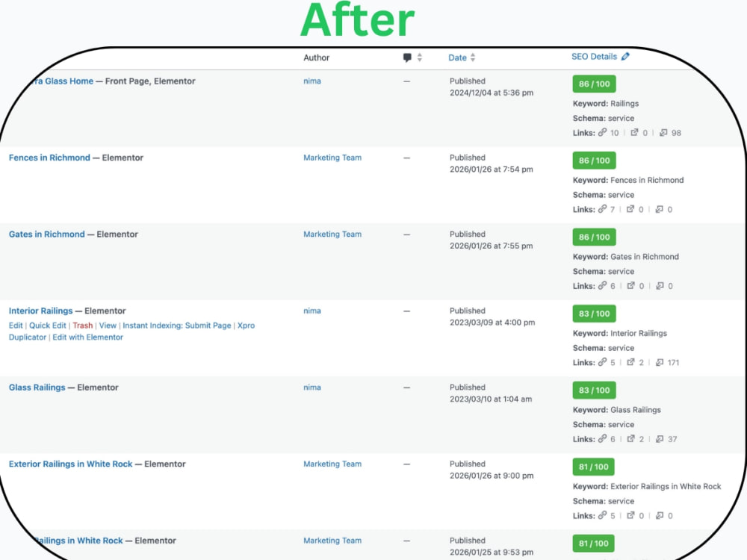Click Edit under Interior Railings
The height and width of the screenshot is (560, 747).
coord(16,326)
